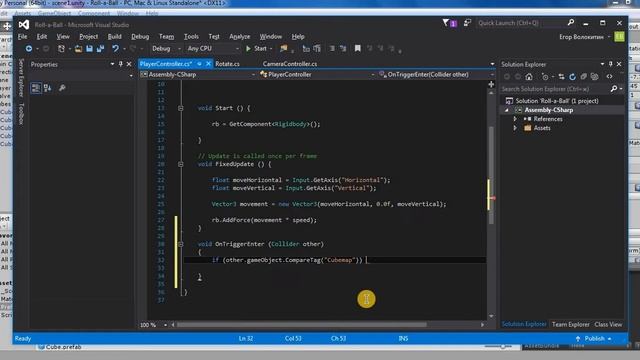Open the Server Explorer side tab
The height and width of the screenshot is (360, 640).
[x=21, y=78]
